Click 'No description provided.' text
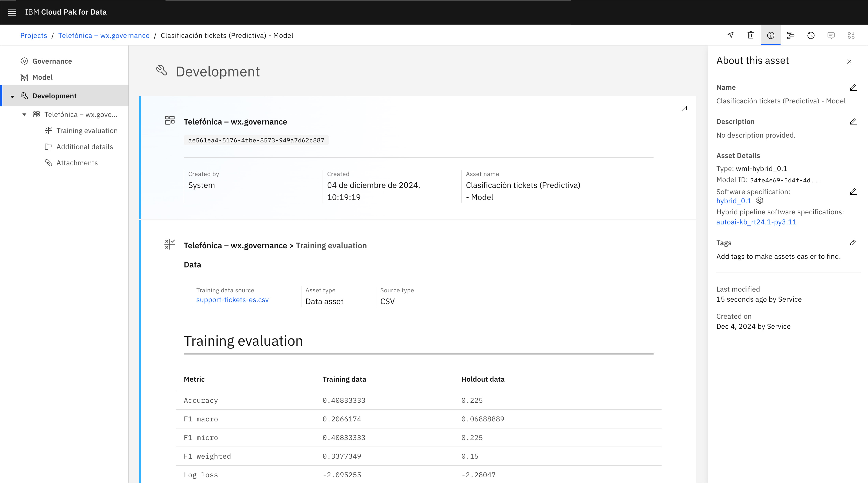 756,135
